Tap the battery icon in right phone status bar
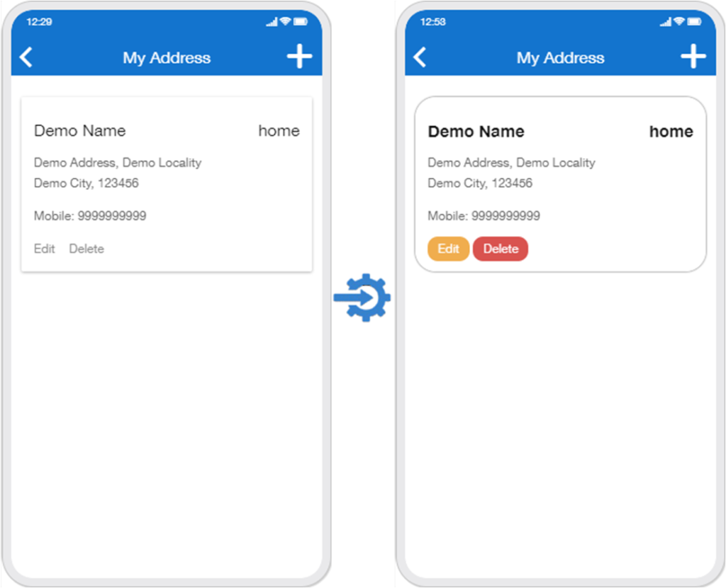 click(x=694, y=21)
